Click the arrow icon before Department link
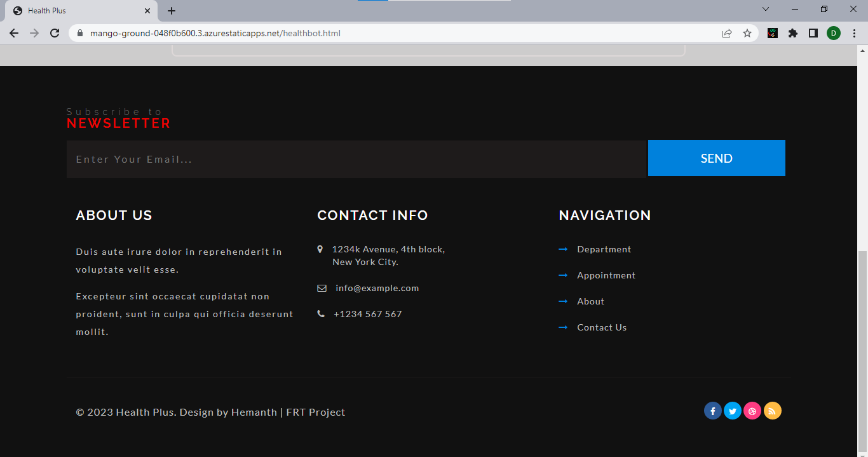 [x=564, y=249]
